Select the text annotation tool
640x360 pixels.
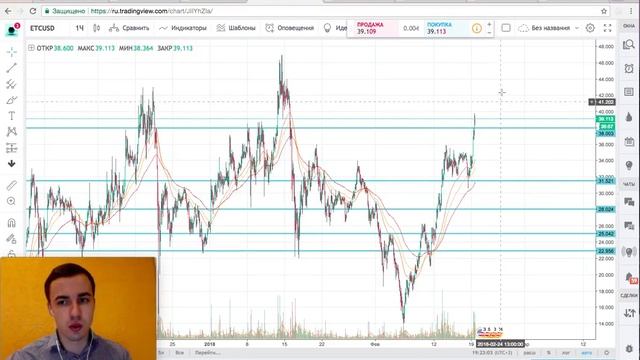(11, 116)
